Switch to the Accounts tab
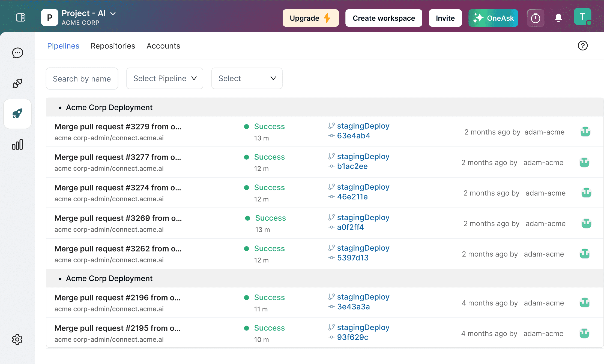The image size is (604, 364). tap(163, 46)
